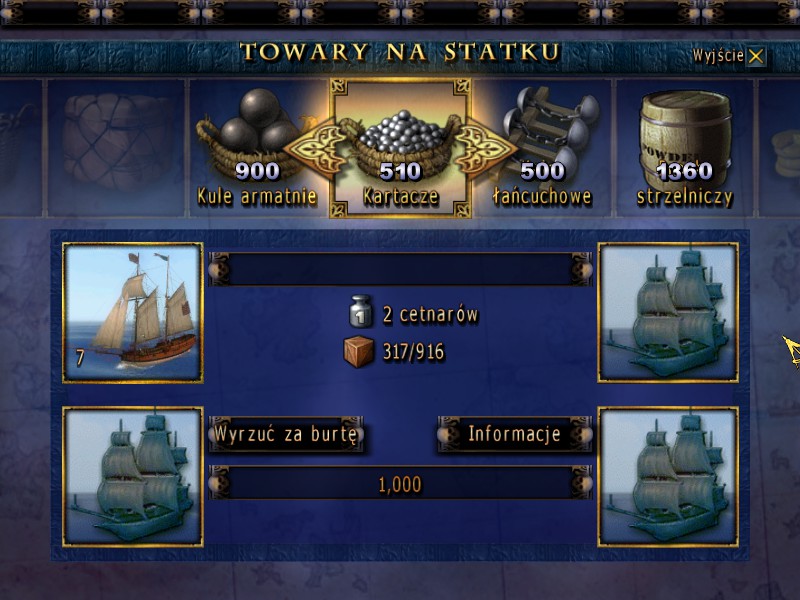Select the empty ship slot at bottom left

(133, 477)
